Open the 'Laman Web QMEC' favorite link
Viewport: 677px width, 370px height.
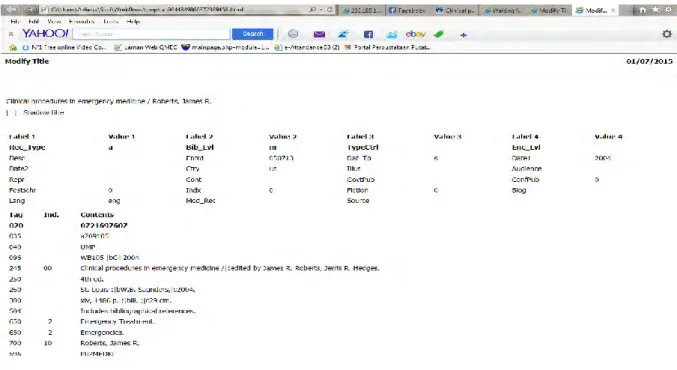[x=146, y=47]
